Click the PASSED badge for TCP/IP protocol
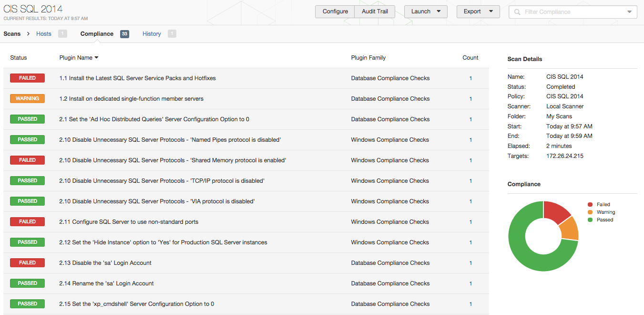Image resolution: width=644 pixels, height=315 pixels. tap(27, 181)
